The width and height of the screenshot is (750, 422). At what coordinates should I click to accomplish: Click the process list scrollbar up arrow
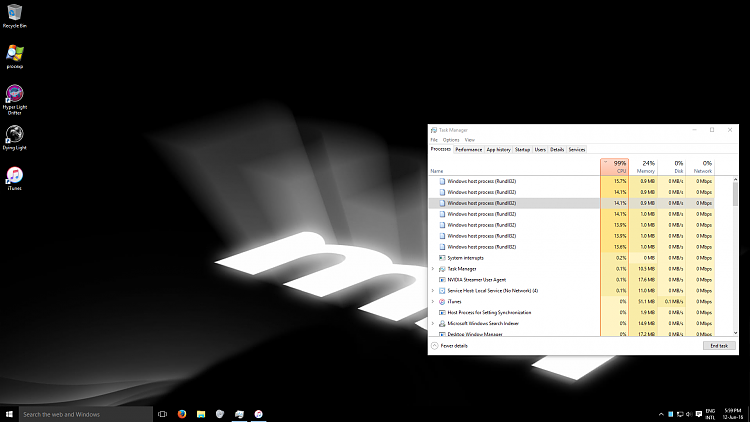point(735,179)
